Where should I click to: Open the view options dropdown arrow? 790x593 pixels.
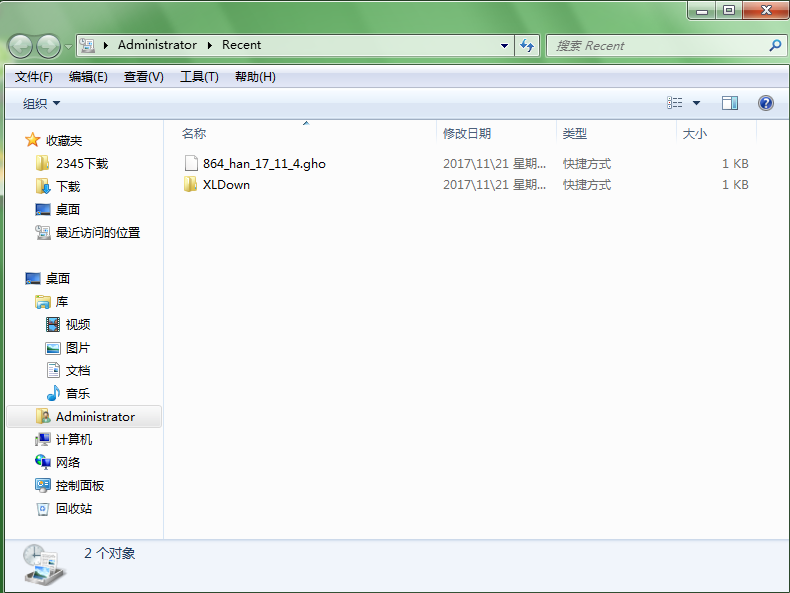[696, 103]
